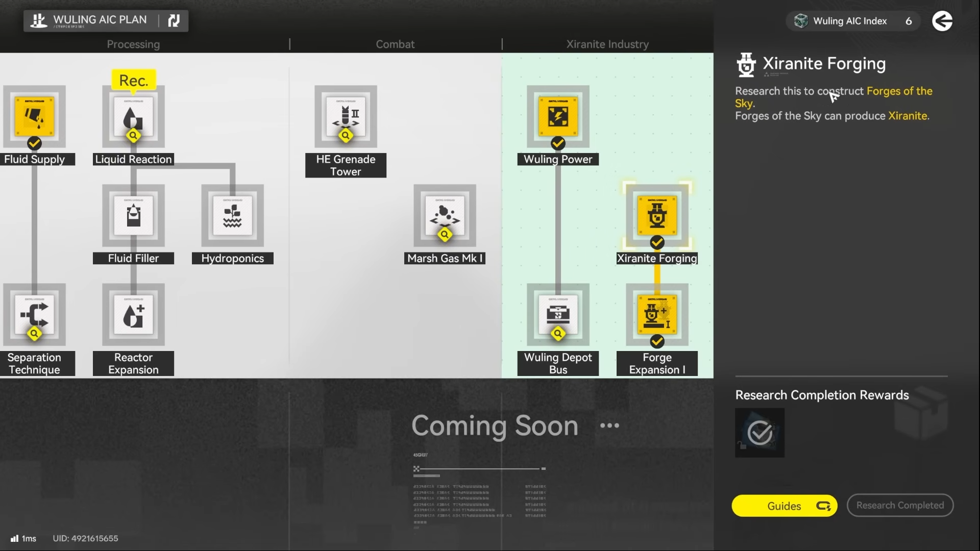This screenshot has width=980, height=551.
Task: Open the Guides button
Action: (785, 506)
